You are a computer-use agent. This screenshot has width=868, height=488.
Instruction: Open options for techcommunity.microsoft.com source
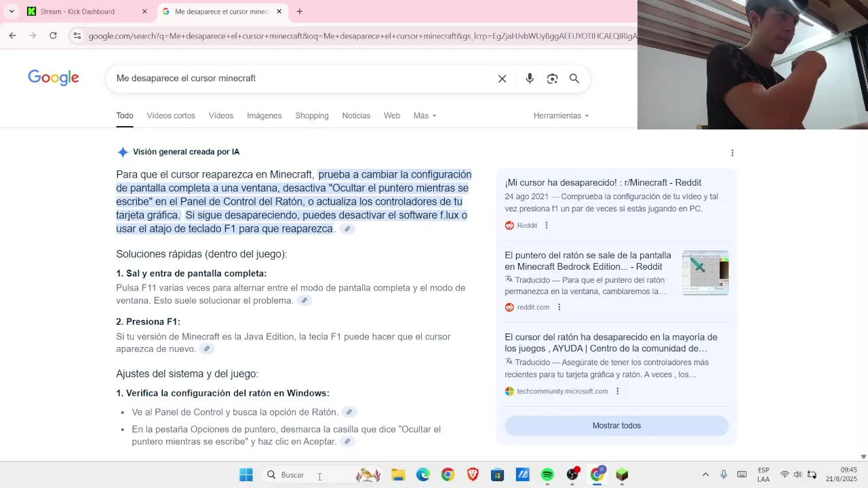[x=617, y=391]
